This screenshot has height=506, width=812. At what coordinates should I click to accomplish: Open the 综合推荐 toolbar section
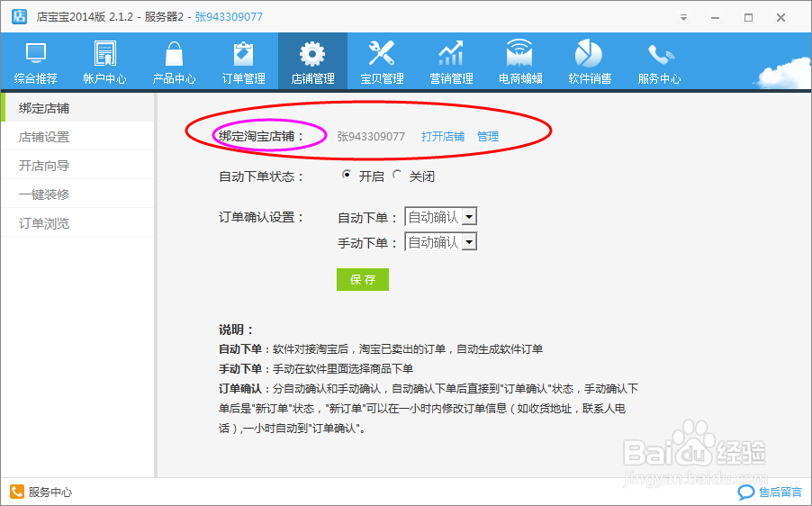[36, 61]
